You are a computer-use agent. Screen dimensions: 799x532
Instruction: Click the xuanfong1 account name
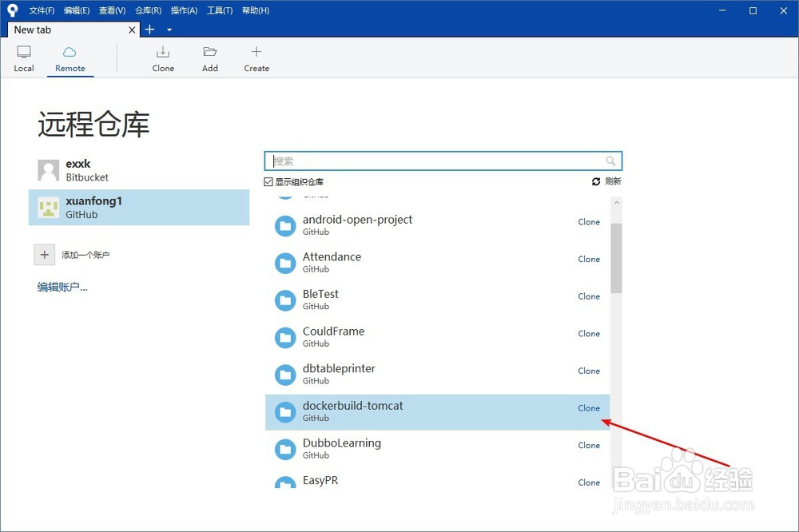[x=93, y=200]
